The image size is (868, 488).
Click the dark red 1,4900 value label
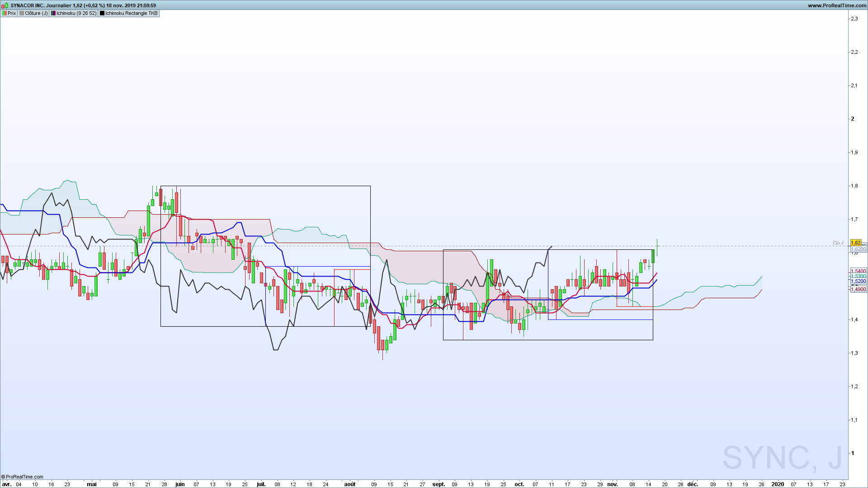click(859, 289)
